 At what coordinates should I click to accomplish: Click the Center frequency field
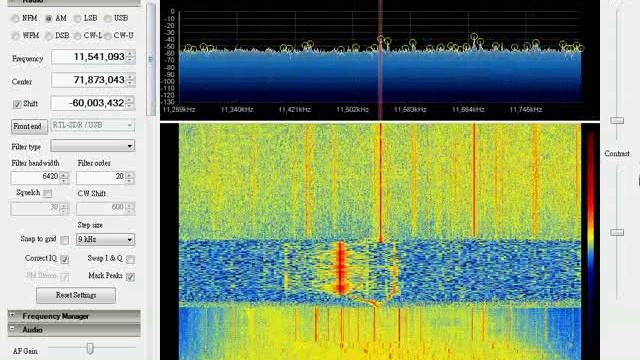click(x=89, y=80)
